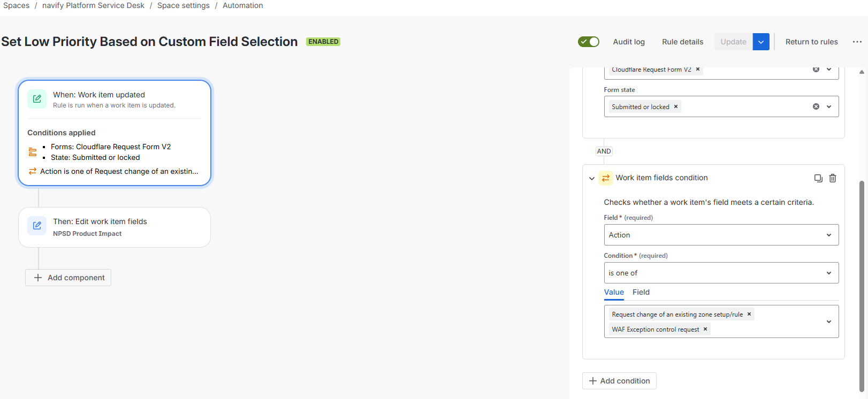Open Rule details
The height and width of the screenshot is (399, 868).
point(683,42)
